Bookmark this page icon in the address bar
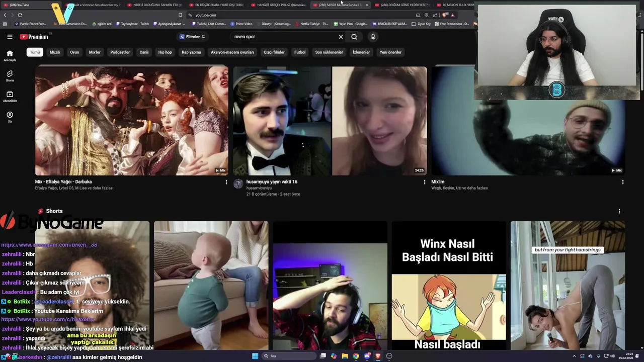 coord(180,15)
